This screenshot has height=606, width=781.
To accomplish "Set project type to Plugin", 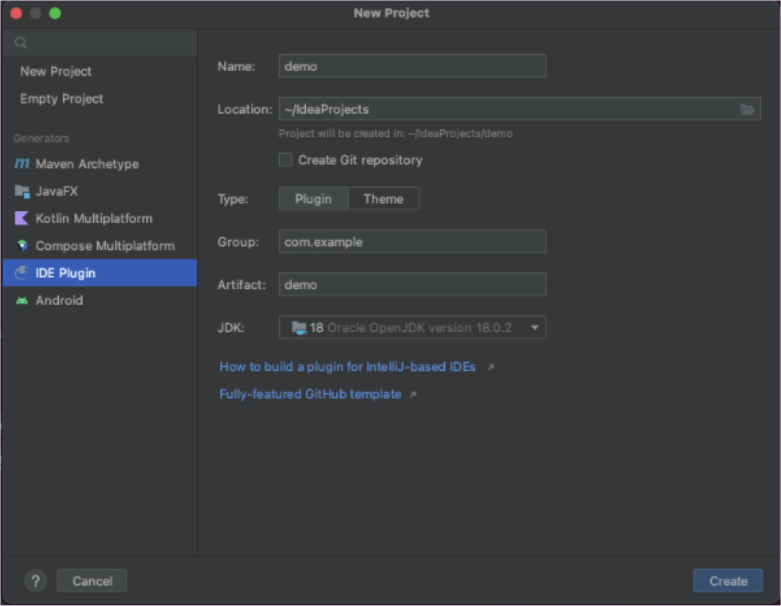I will coord(313,199).
